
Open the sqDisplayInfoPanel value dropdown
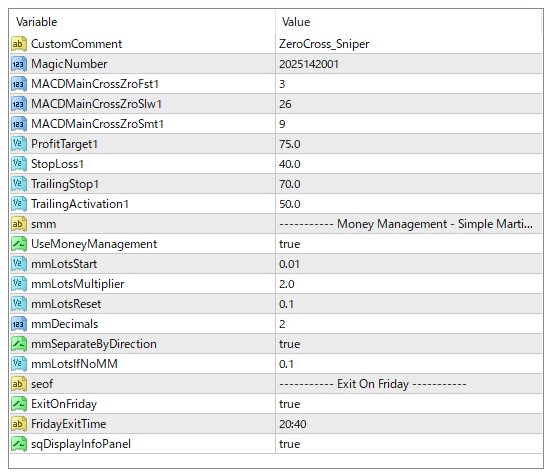click(x=409, y=444)
